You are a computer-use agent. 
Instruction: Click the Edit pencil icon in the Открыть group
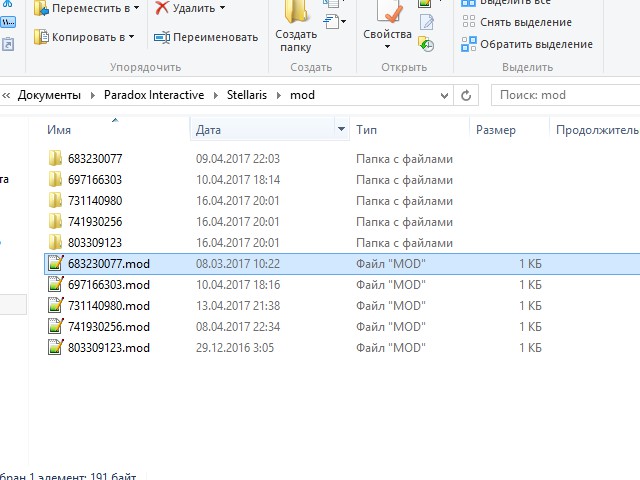click(427, 22)
